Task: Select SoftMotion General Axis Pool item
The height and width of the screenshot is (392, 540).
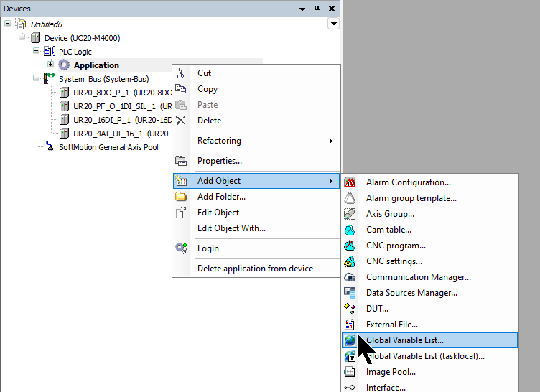Action: (x=108, y=147)
